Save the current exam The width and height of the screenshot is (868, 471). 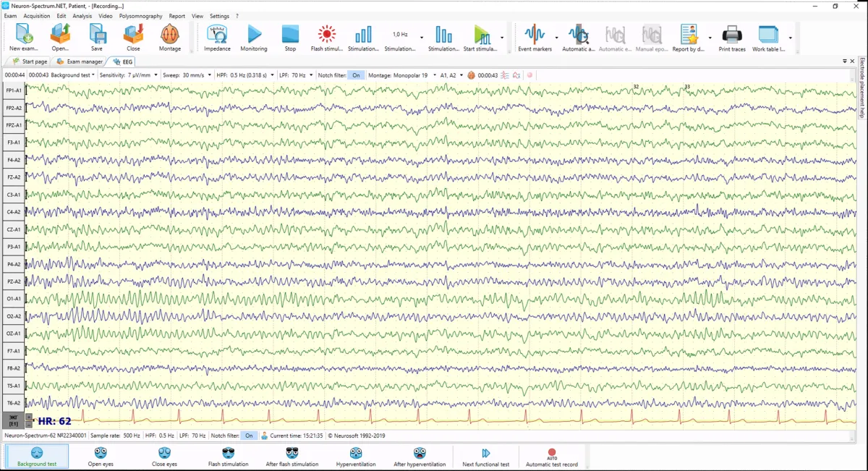[96, 38]
